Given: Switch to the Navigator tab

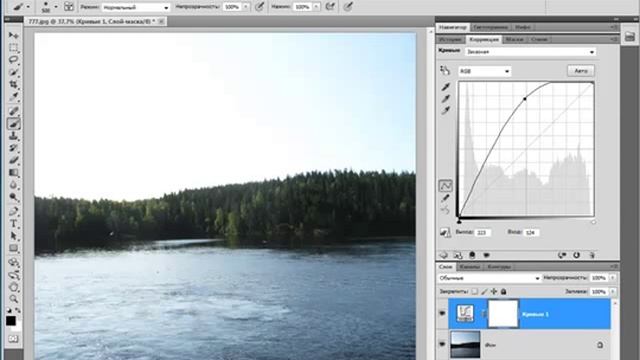Looking at the screenshot, I should point(453,27).
